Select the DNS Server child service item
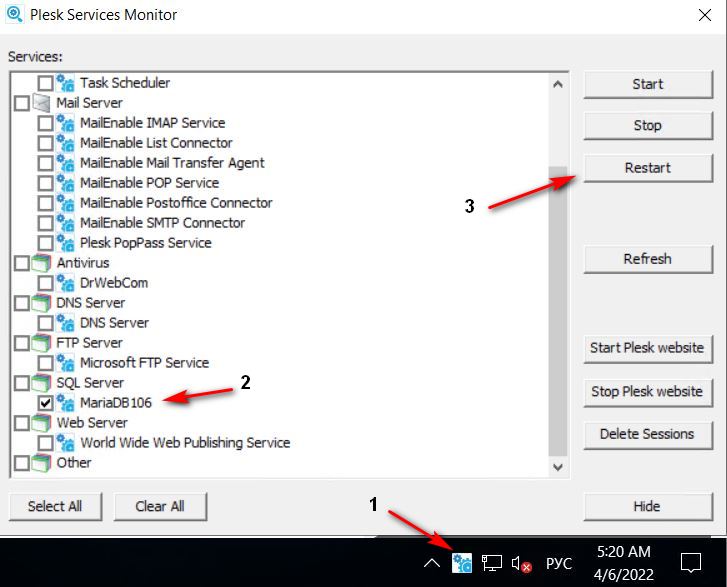 pyautogui.click(x=114, y=323)
